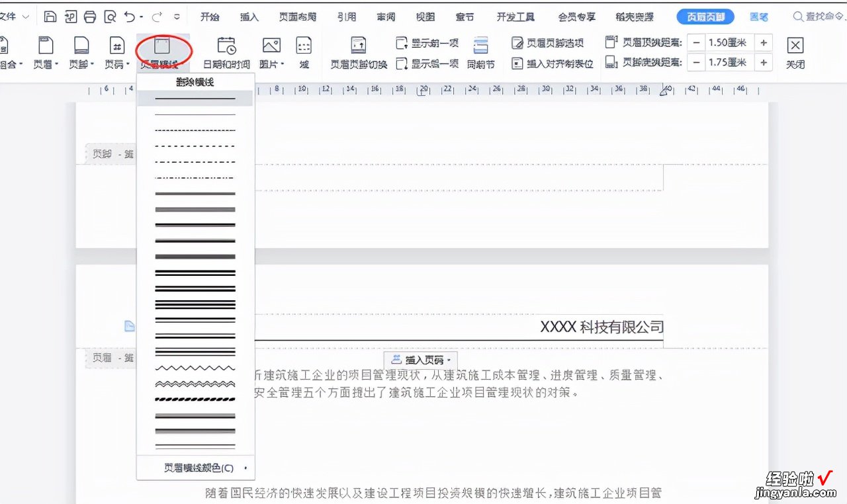Click the small document icon beside the header
Image resolution: width=847 pixels, height=504 pixels.
point(130,325)
